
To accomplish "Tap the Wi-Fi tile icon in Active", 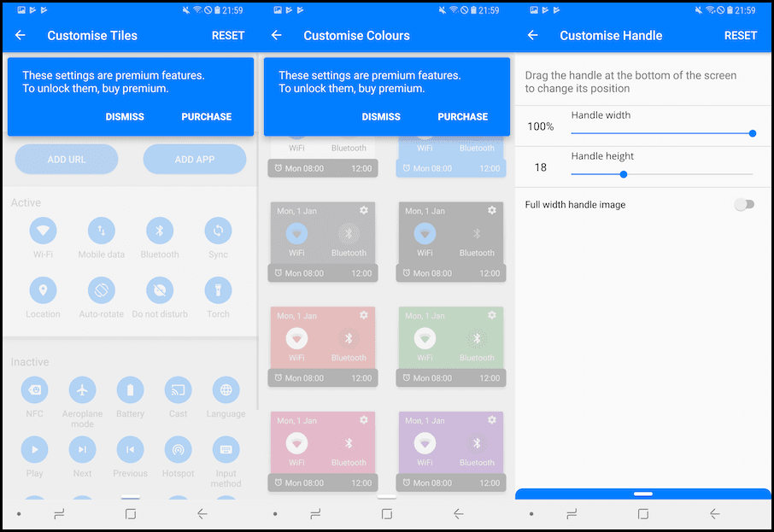I will (x=43, y=231).
